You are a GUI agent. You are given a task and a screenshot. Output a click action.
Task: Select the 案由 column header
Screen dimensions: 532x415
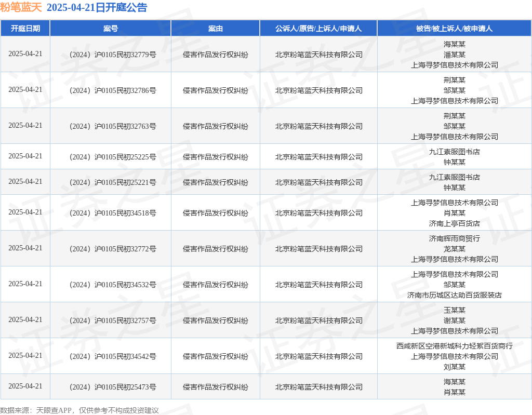coord(216,29)
